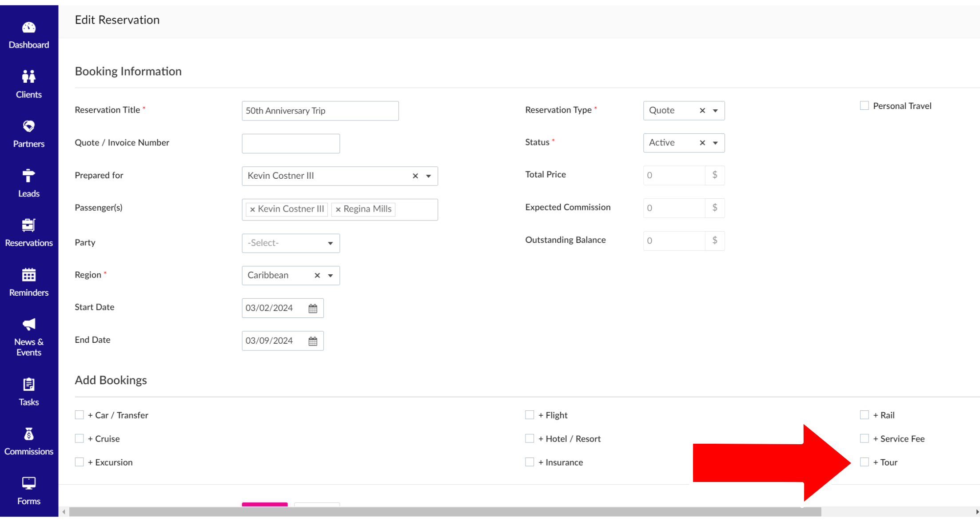Open Reminders calendar icon in sidebar
980x522 pixels.
[x=29, y=275]
